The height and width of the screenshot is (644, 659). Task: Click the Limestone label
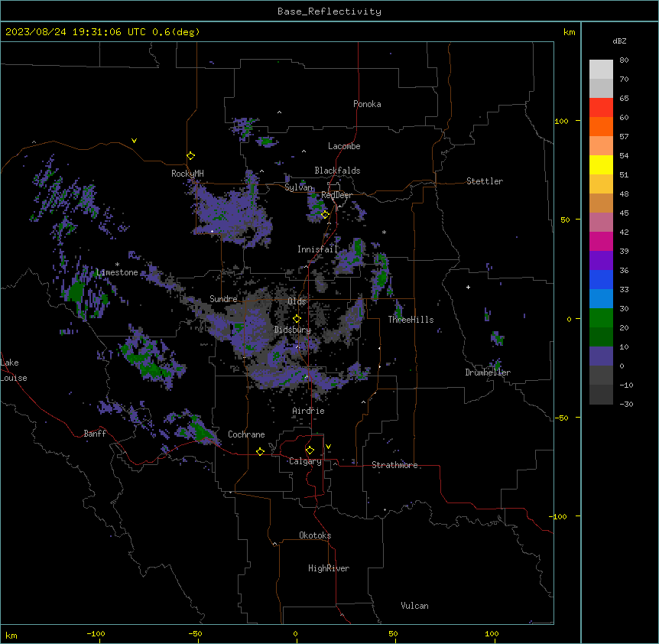click(117, 272)
